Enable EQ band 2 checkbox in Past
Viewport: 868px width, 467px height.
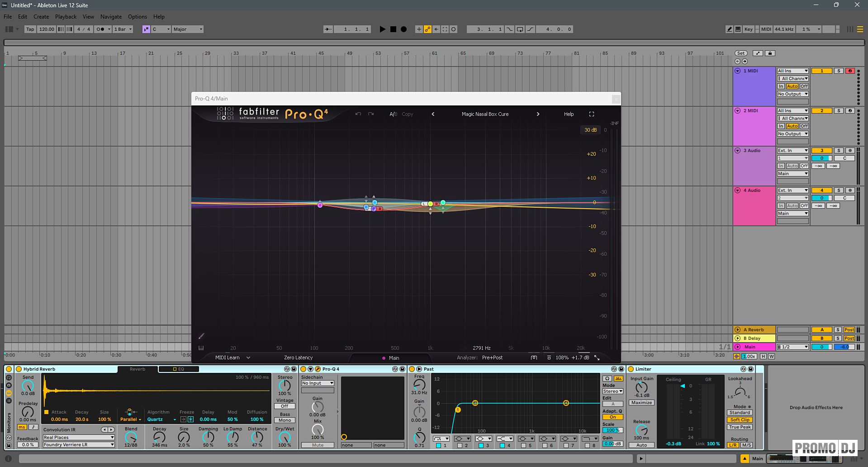click(460, 446)
